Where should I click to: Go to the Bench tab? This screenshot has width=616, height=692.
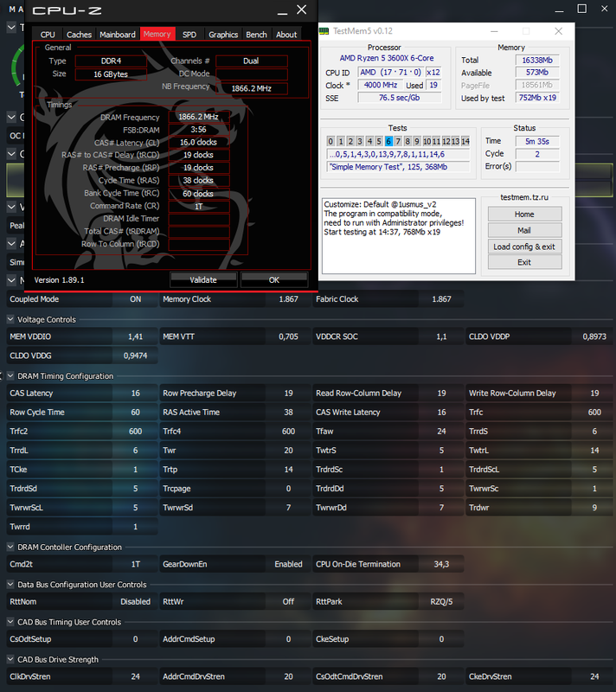pyautogui.click(x=256, y=35)
